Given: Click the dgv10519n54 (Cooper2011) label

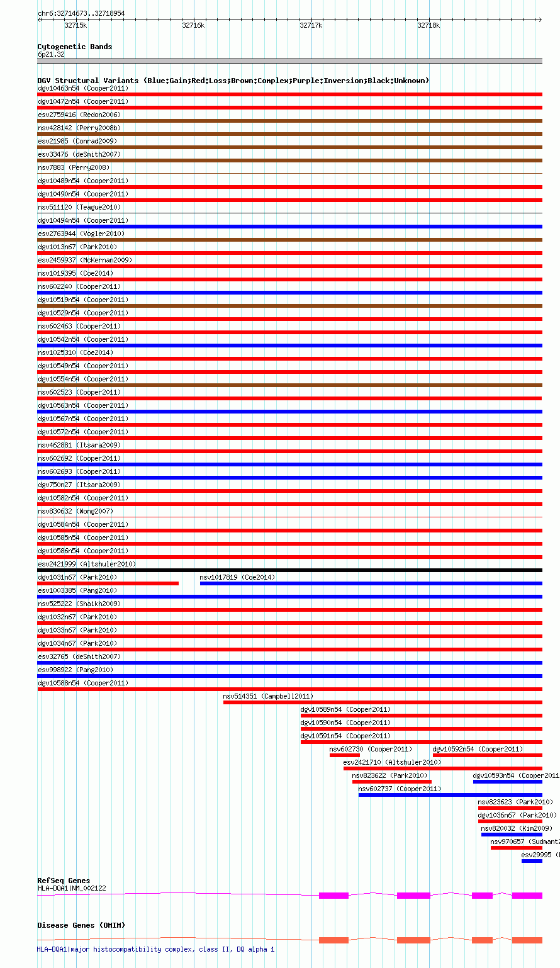Looking at the screenshot, I should pyautogui.click(x=83, y=300).
